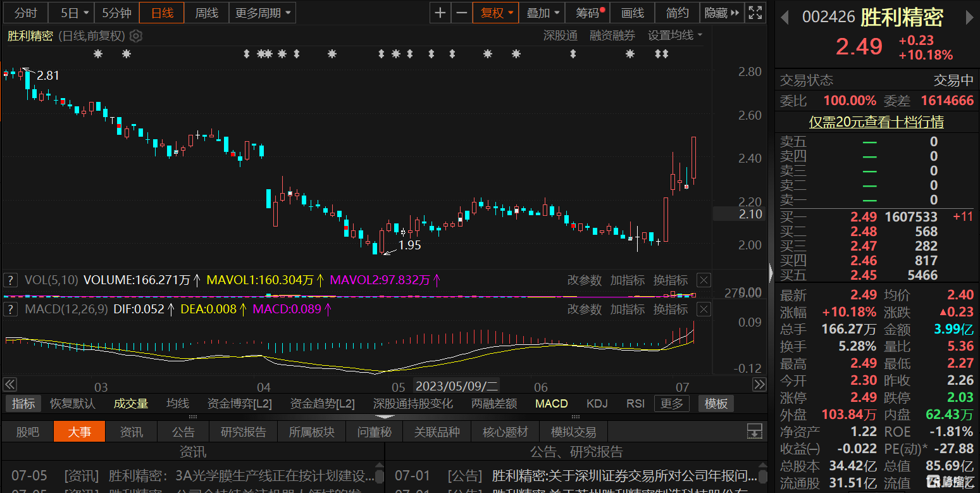
Task: Jump chart timeline to latest data
Action: pos(759,384)
